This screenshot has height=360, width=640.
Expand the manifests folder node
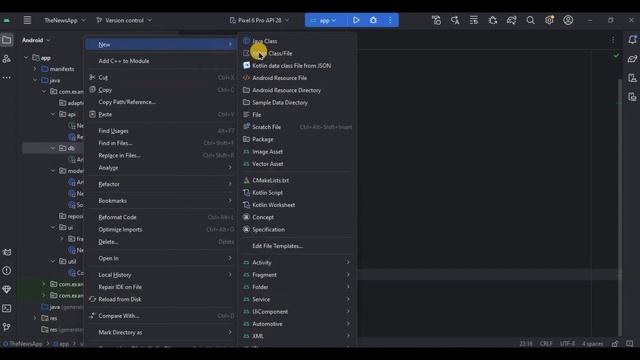(x=35, y=69)
